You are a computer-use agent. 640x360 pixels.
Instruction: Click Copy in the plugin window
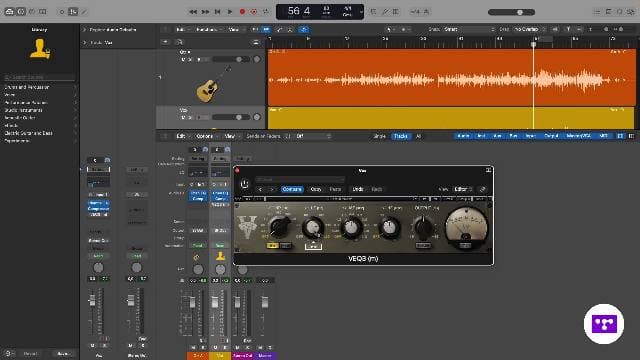coord(316,189)
